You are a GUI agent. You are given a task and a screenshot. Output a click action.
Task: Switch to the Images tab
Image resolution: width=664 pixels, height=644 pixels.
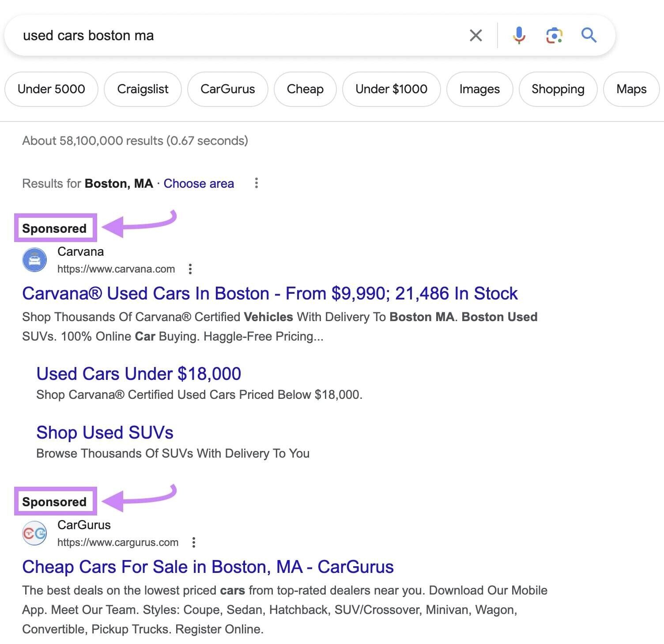click(x=479, y=89)
